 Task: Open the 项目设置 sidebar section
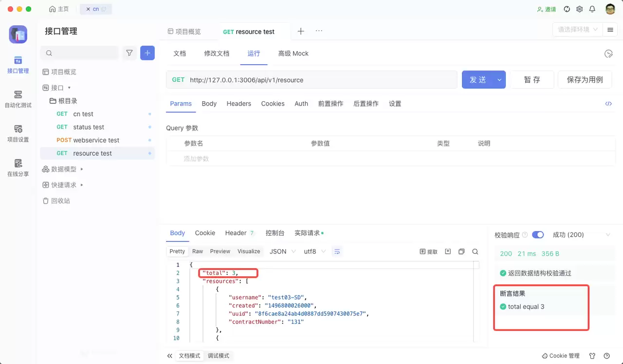[18, 133]
